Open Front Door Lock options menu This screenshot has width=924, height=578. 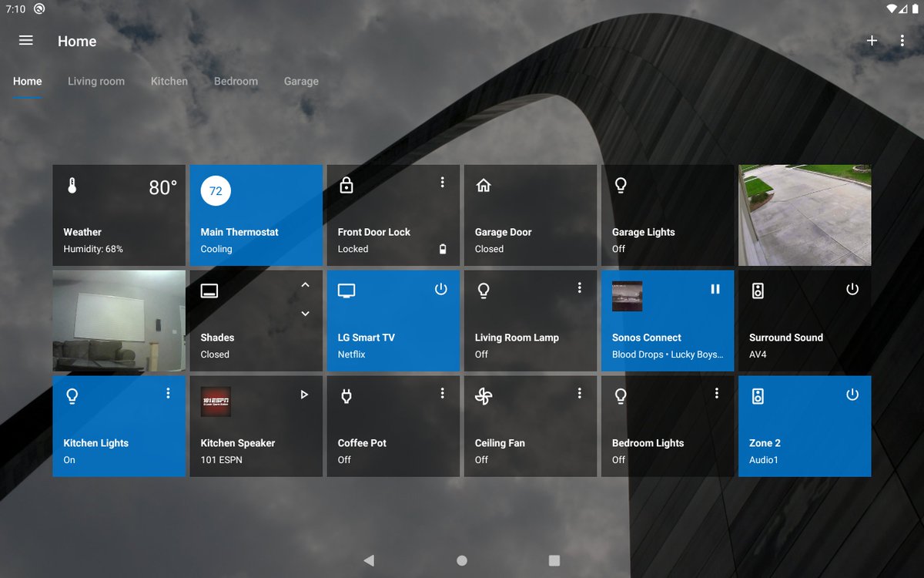(x=443, y=183)
